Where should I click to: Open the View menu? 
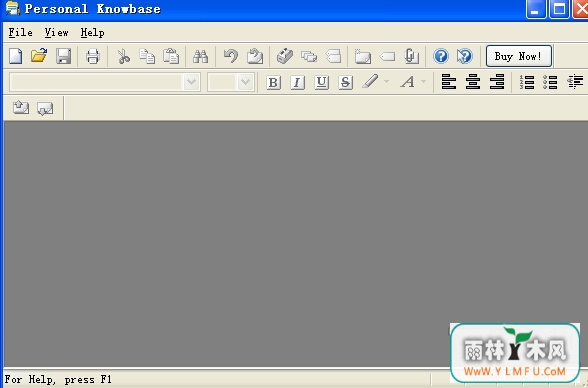(56, 33)
